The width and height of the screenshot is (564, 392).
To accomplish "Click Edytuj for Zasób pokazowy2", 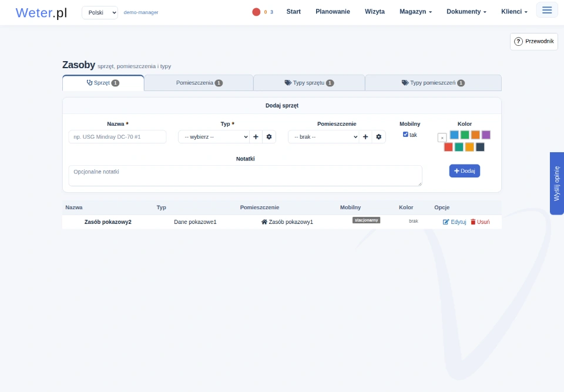I will tap(454, 222).
